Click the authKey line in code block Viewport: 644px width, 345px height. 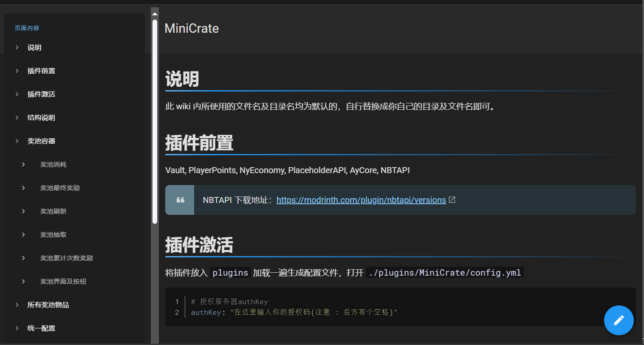point(294,312)
